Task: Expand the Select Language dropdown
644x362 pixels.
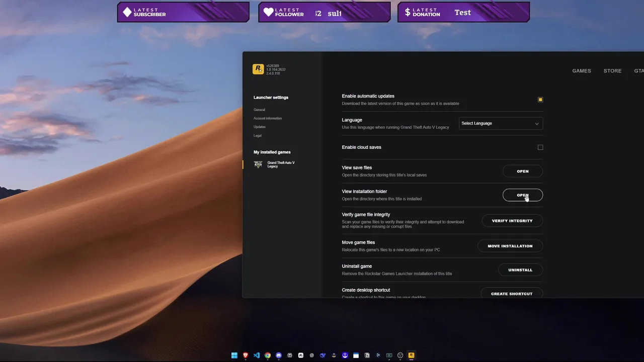Action: [501, 123]
